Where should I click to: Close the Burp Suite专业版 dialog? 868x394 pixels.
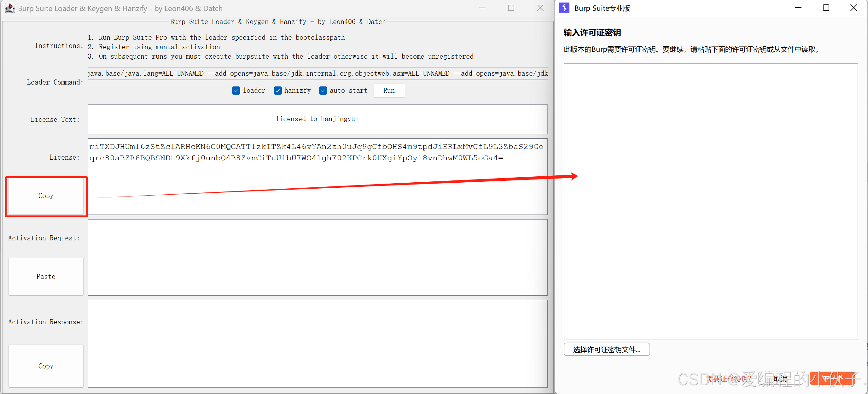point(853,8)
